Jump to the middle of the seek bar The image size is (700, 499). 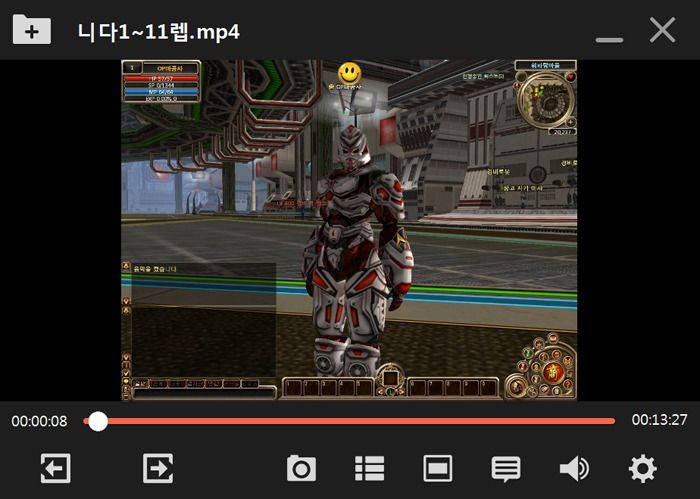[349, 421]
